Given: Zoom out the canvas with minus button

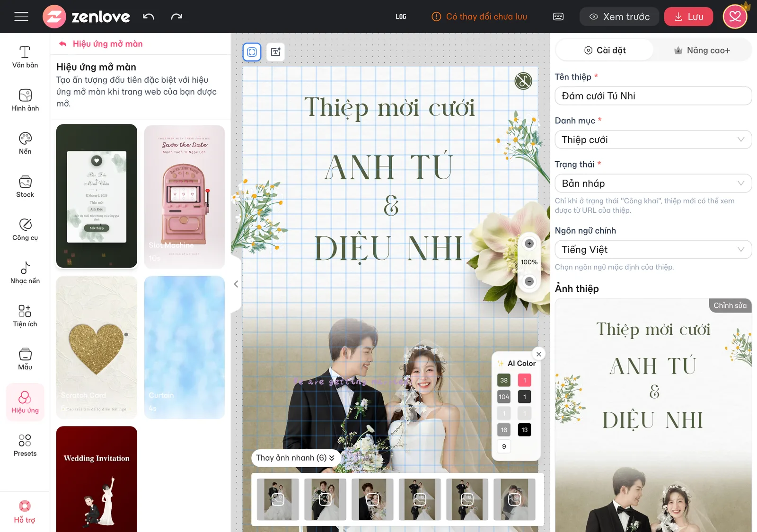Looking at the screenshot, I should pos(529,281).
